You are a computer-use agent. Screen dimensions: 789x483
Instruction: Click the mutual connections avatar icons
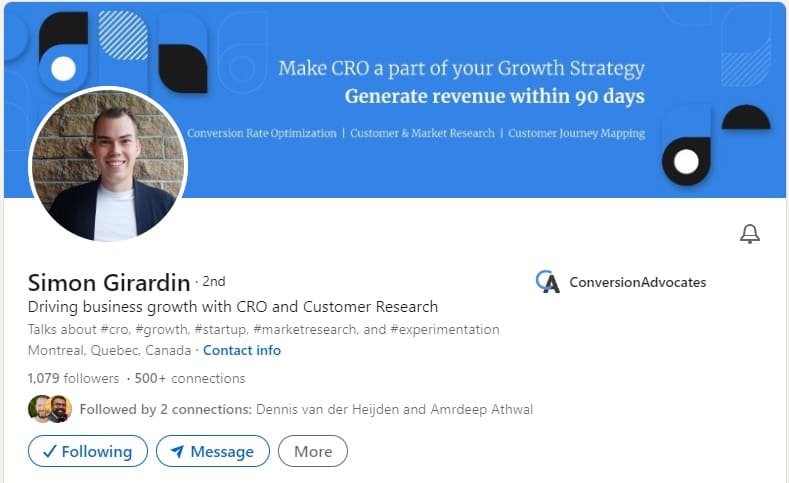pos(50,409)
